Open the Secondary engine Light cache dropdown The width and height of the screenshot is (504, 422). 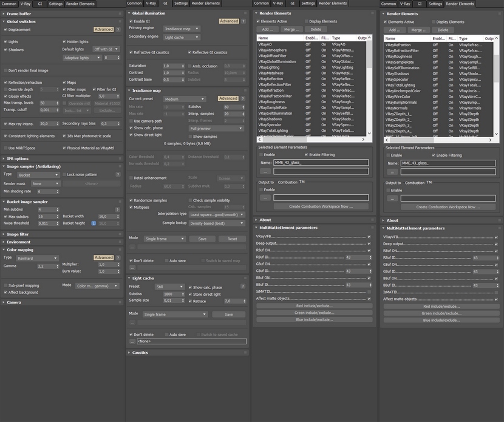click(182, 38)
